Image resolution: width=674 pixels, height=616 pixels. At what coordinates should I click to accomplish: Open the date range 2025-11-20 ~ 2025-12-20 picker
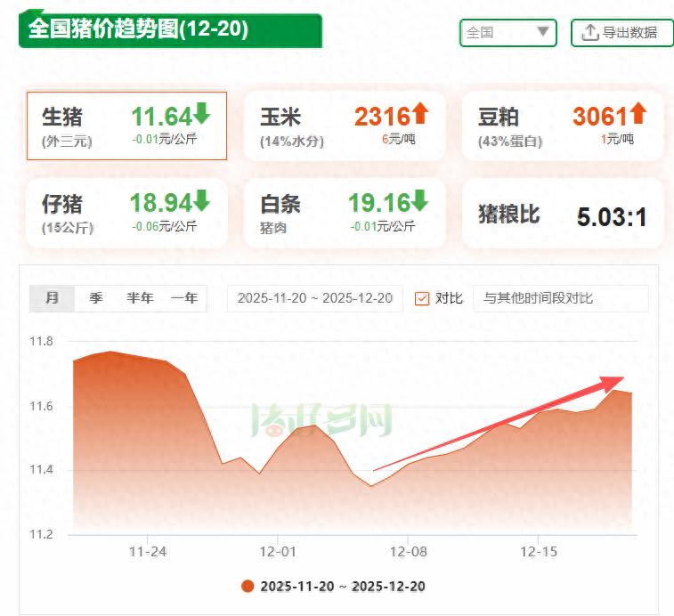[315, 298]
